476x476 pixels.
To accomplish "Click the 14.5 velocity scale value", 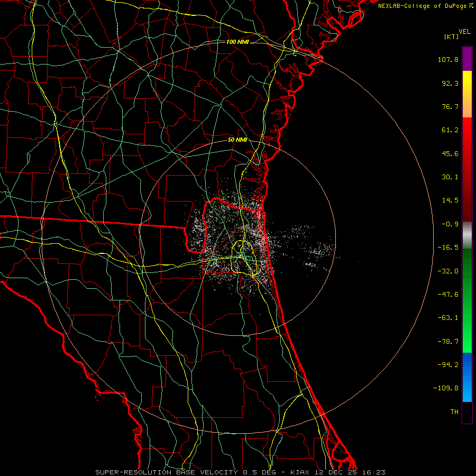I will pyautogui.click(x=450, y=200).
